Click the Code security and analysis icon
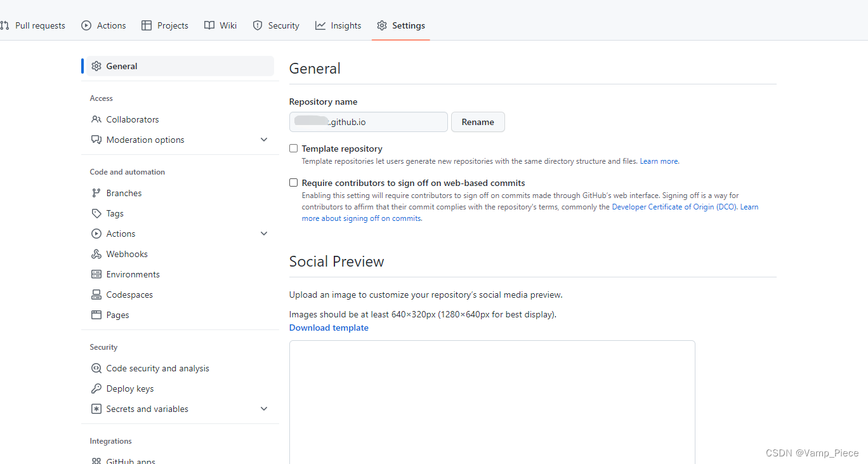Image resolution: width=868 pixels, height=464 pixels. [96, 368]
